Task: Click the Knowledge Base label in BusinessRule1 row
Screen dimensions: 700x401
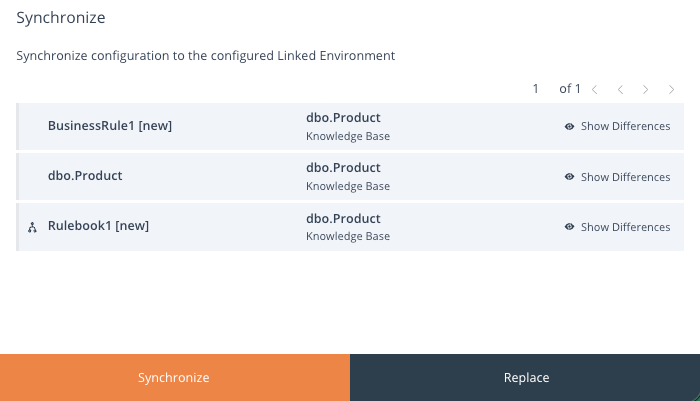Action: (348, 136)
